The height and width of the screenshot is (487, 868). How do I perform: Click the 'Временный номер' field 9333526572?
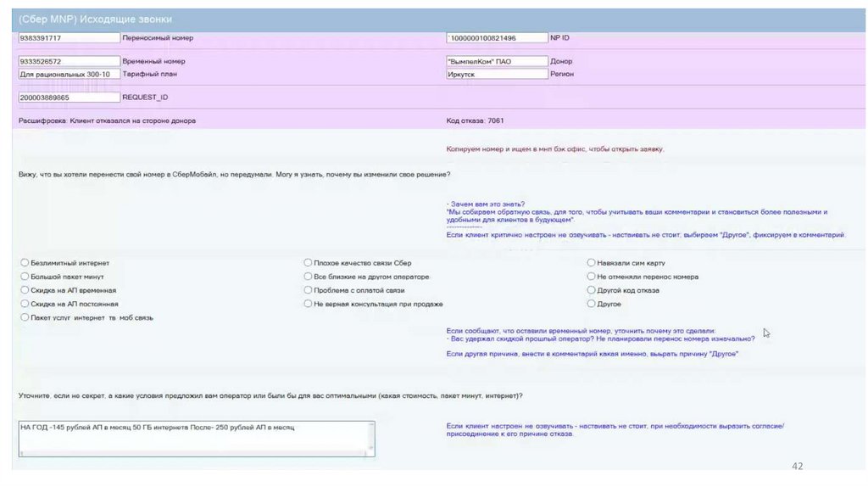[x=70, y=61]
